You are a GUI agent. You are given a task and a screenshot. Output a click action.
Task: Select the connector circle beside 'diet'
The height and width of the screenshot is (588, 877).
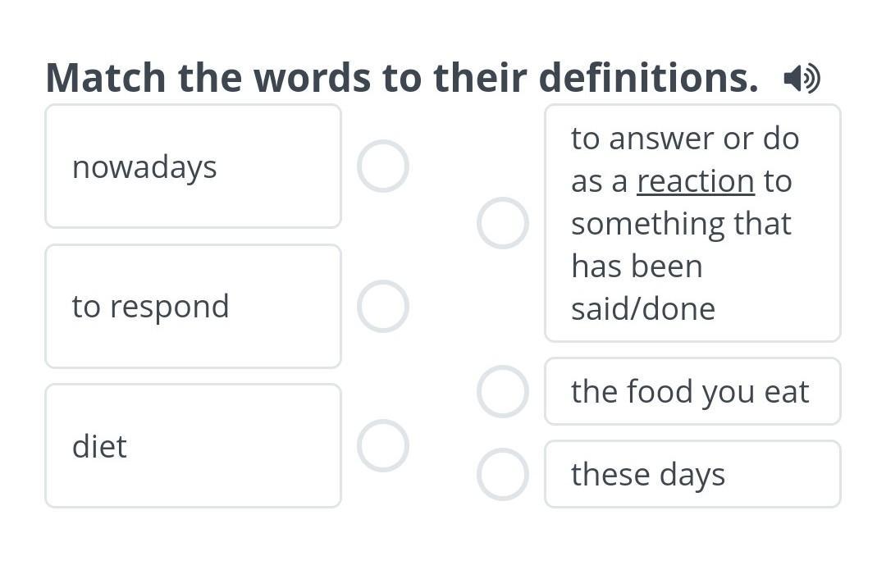click(x=383, y=445)
